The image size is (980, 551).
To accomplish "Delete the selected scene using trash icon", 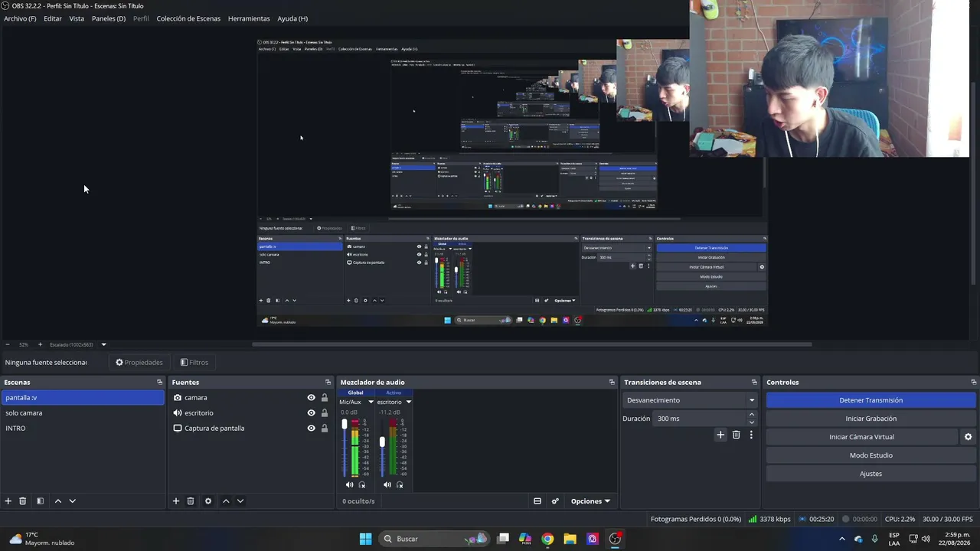I will [23, 501].
